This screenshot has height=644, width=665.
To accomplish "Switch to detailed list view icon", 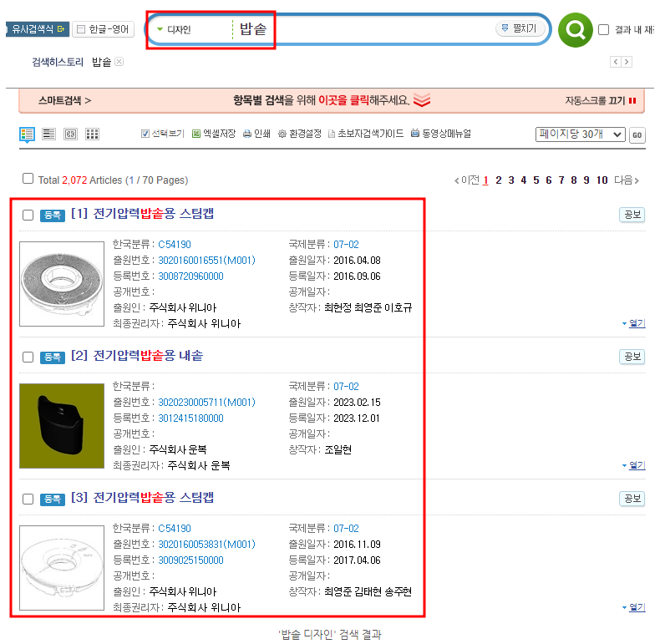I will (x=27, y=134).
